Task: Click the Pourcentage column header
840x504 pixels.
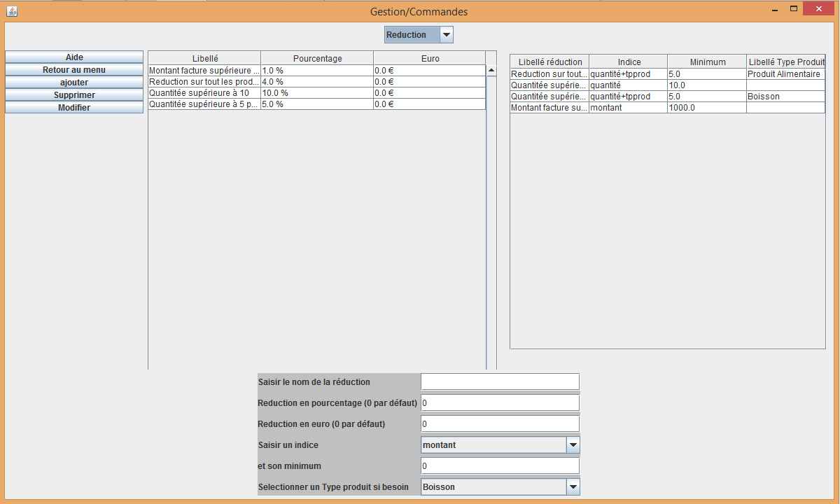Action: click(317, 59)
